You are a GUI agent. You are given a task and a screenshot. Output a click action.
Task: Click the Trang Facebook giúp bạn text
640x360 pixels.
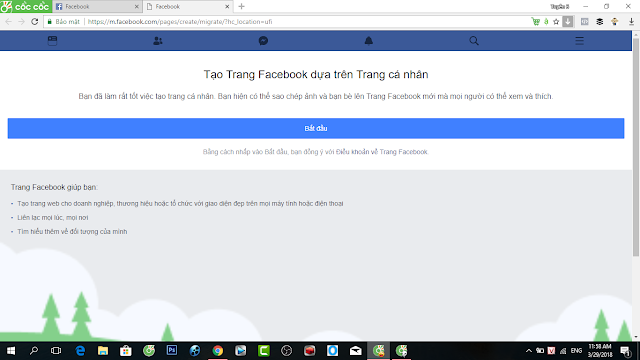pyautogui.click(x=54, y=187)
